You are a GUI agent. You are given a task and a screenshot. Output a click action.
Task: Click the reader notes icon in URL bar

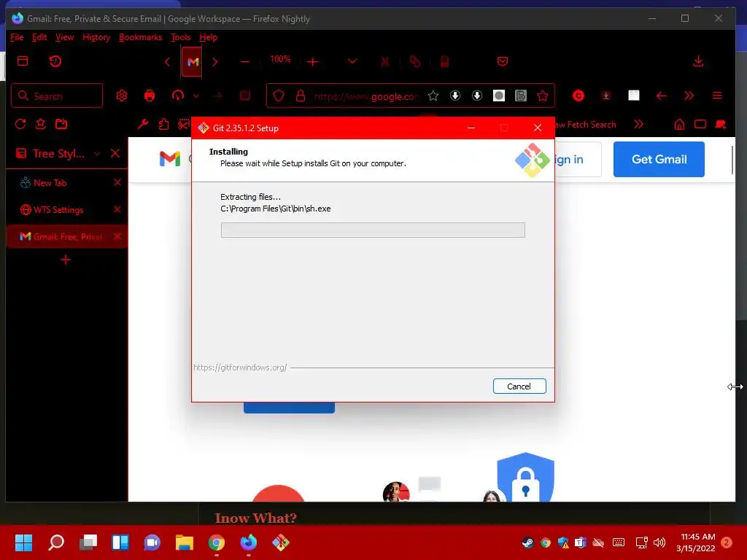521,96
